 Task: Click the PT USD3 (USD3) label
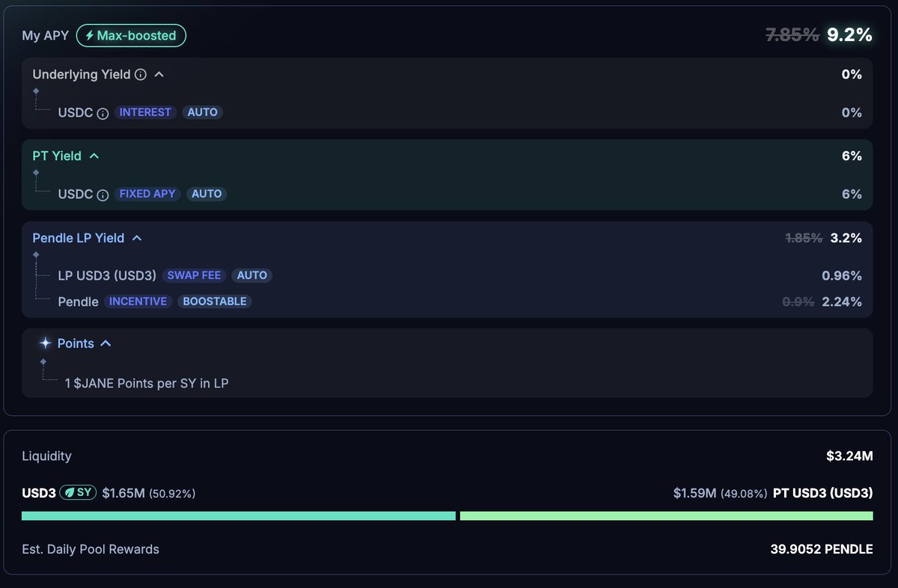click(823, 493)
